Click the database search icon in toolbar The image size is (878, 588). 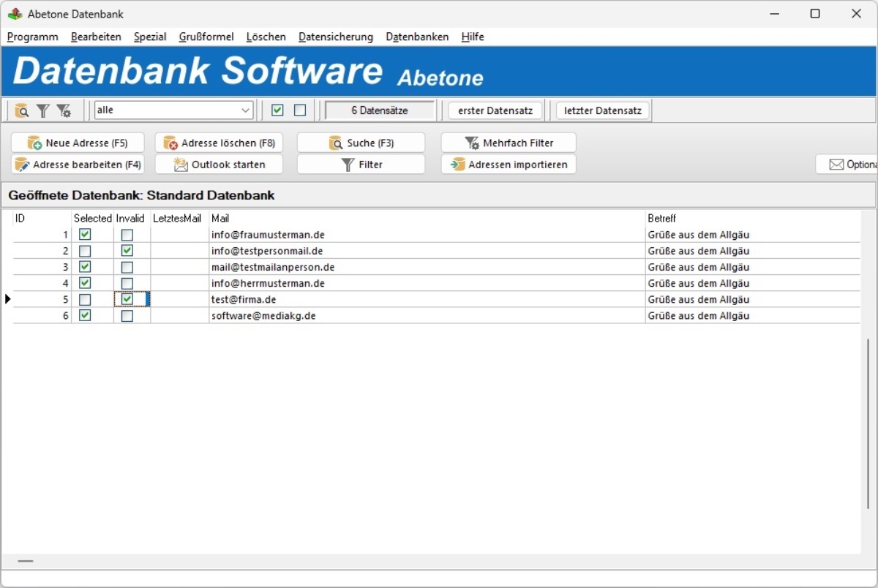pos(22,110)
